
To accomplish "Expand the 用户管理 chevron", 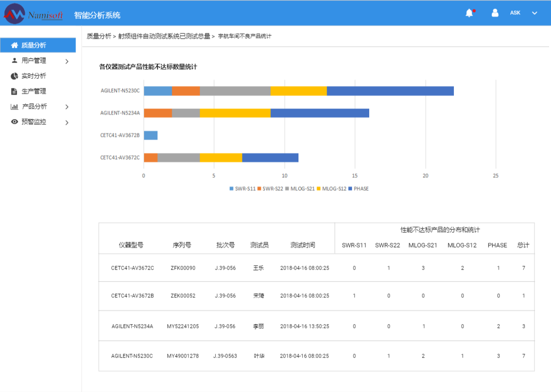I will click(x=67, y=61).
